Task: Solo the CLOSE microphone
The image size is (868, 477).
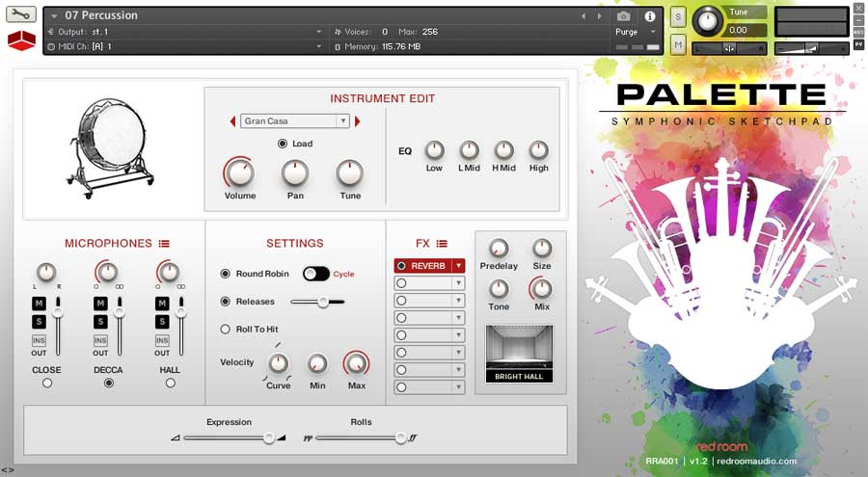Action: [39, 321]
